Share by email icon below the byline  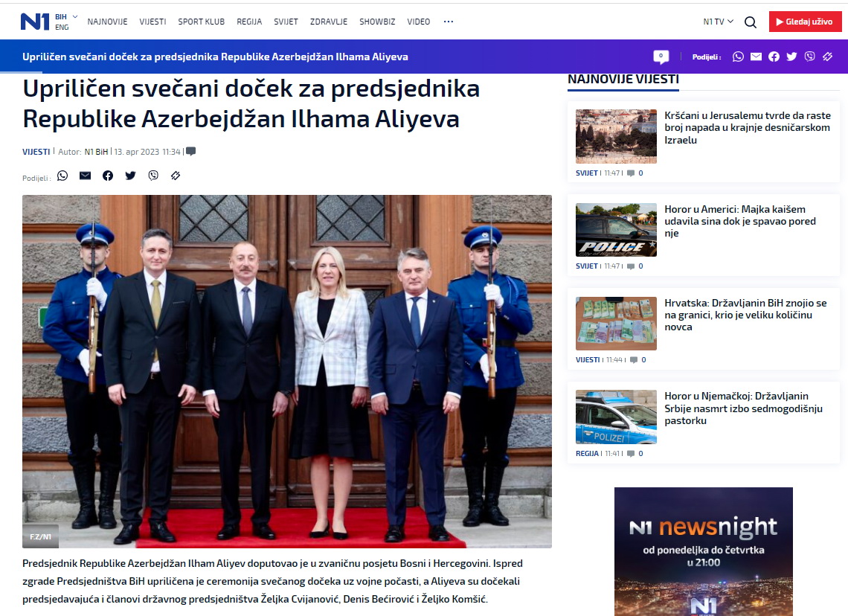pyautogui.click(x=85, y=176)
